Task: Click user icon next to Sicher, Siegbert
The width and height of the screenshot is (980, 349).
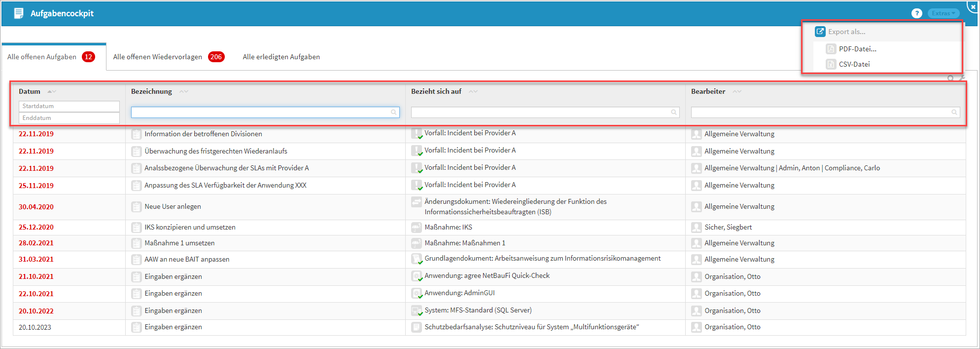Action: [696, 228]
